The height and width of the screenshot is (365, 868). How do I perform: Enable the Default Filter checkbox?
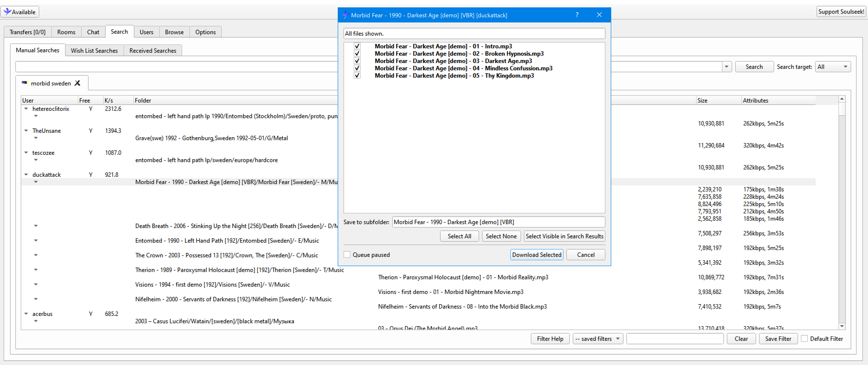pyautogui.click(x=805, y=338)
